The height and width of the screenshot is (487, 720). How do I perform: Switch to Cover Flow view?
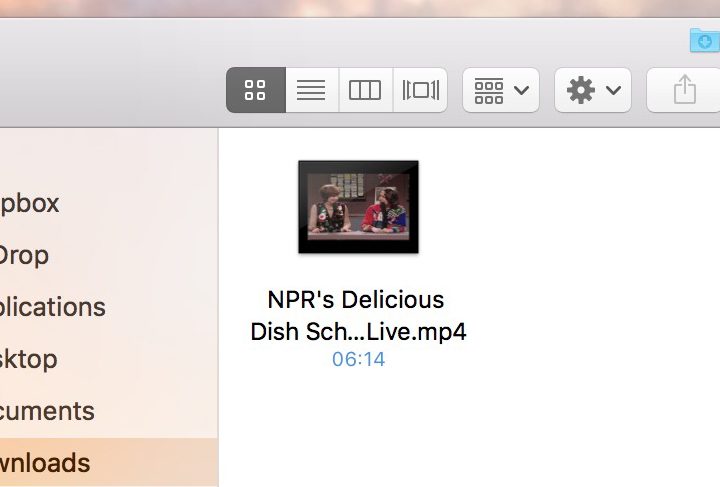pyautogui.click(x=420, y=90)
